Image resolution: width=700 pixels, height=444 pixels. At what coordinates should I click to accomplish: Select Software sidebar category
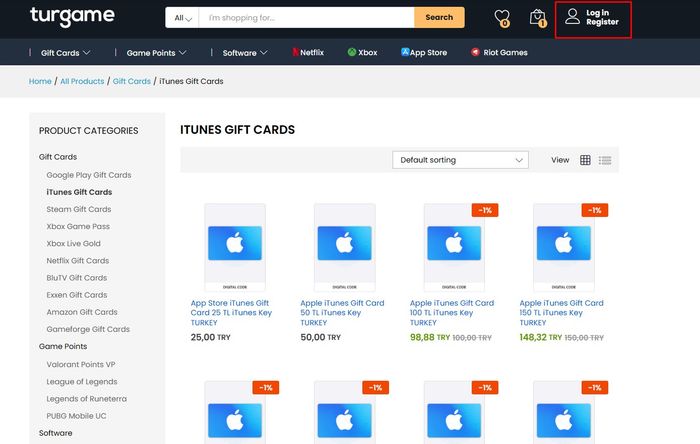(55, 433)
